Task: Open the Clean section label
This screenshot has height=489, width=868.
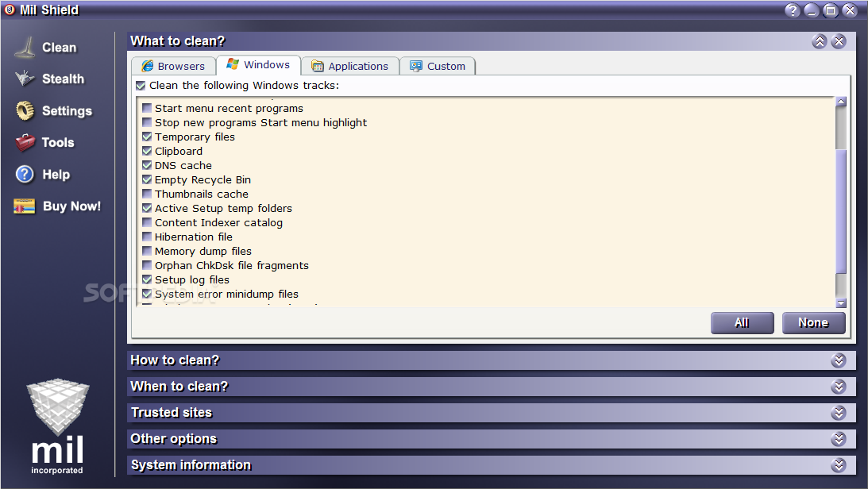Action: pyautogui.click(x=60, y=48)
